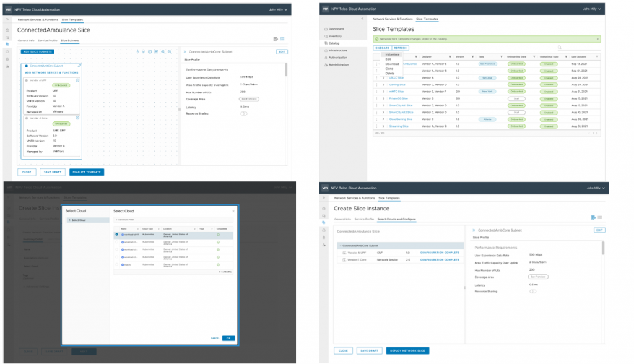634x364 pixels.
Task: Choose Instantiate from the context menu
Action: pyautogui.click(x=392, y=54)
